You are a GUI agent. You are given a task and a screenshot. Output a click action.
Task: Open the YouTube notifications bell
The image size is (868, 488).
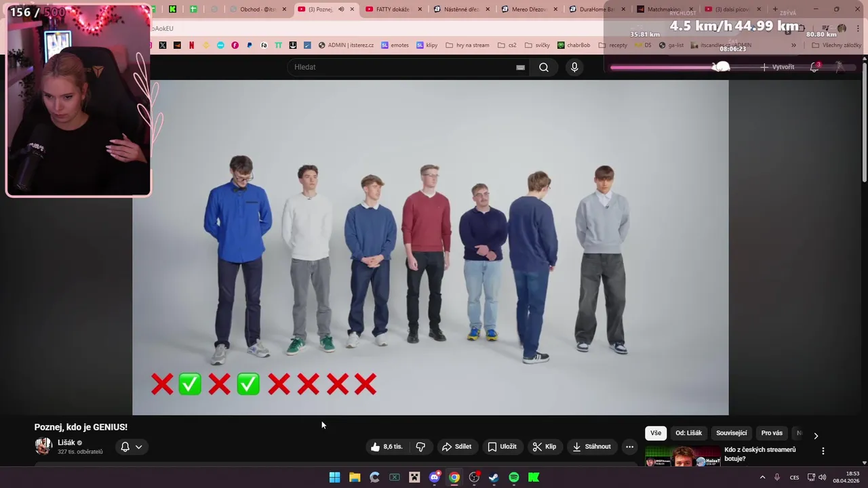pyautogui.click(x=814, y=67)
